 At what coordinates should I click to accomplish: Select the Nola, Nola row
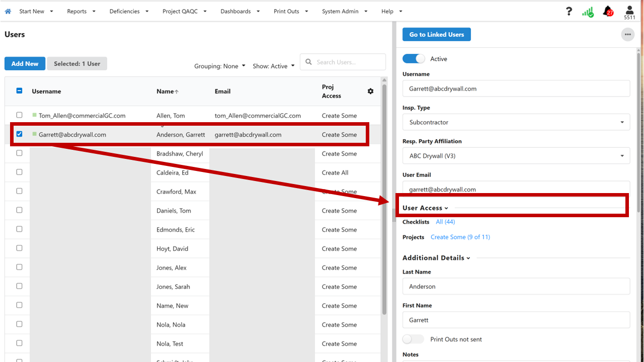193,325
